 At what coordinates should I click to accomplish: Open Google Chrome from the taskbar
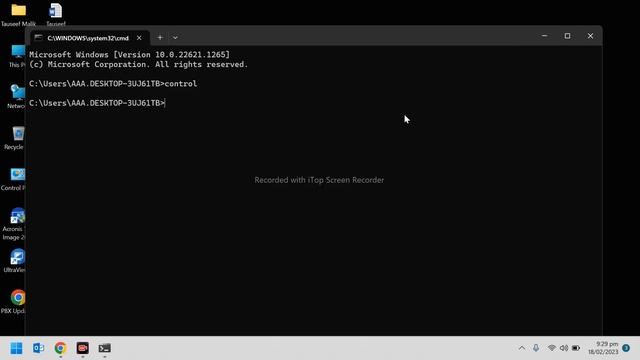click(60, 348)
